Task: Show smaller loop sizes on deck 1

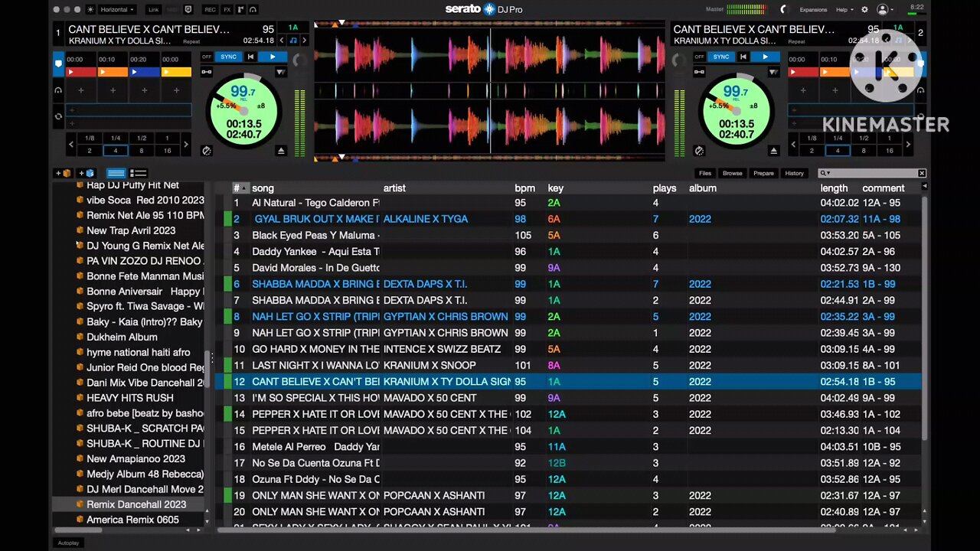Action: tap(72, 145)
